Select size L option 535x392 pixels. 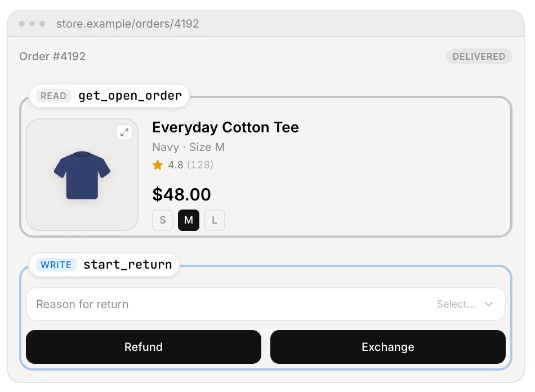[x=215, y=220]
